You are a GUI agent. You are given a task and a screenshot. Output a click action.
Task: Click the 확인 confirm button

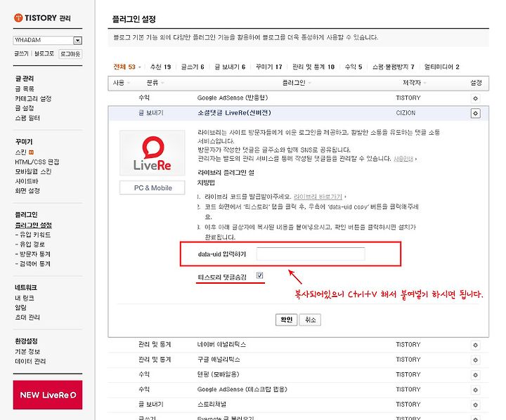tap(286, 320)
